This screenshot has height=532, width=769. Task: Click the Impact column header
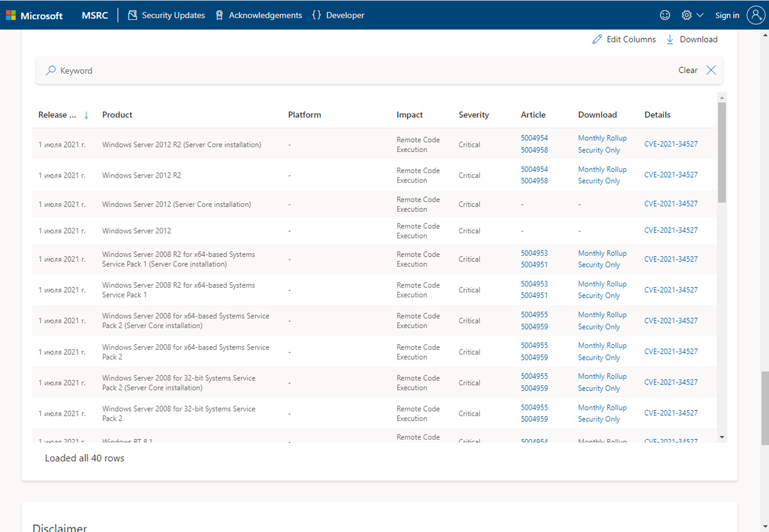coord(409,115)
